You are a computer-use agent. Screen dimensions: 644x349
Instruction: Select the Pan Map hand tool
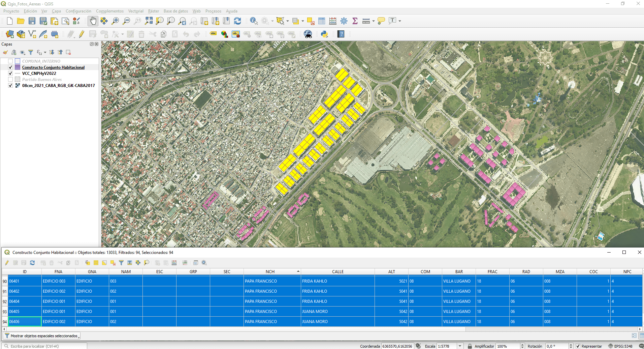(93, 21)
